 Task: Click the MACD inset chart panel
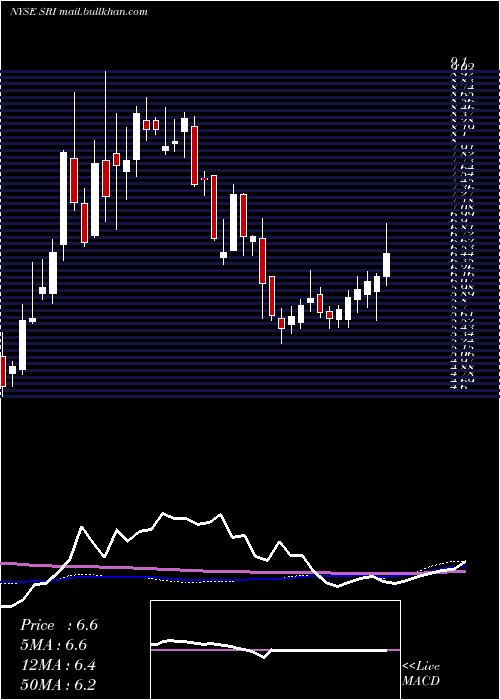[x=275, y=650]
